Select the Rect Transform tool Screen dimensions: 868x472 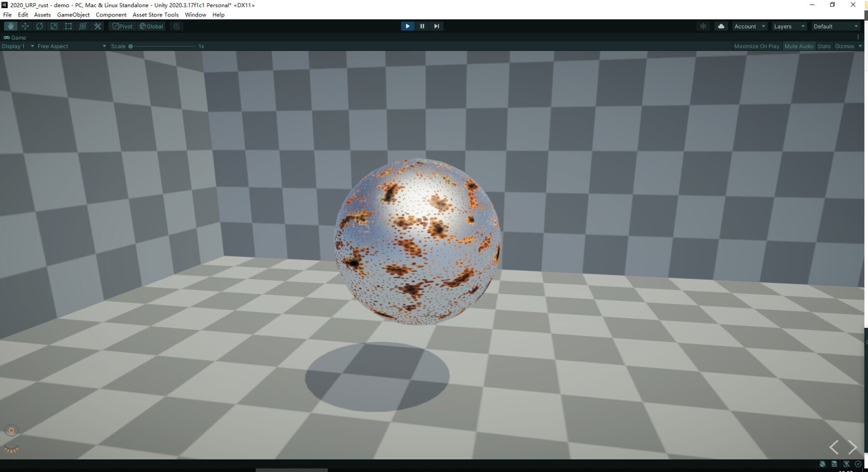68,26
